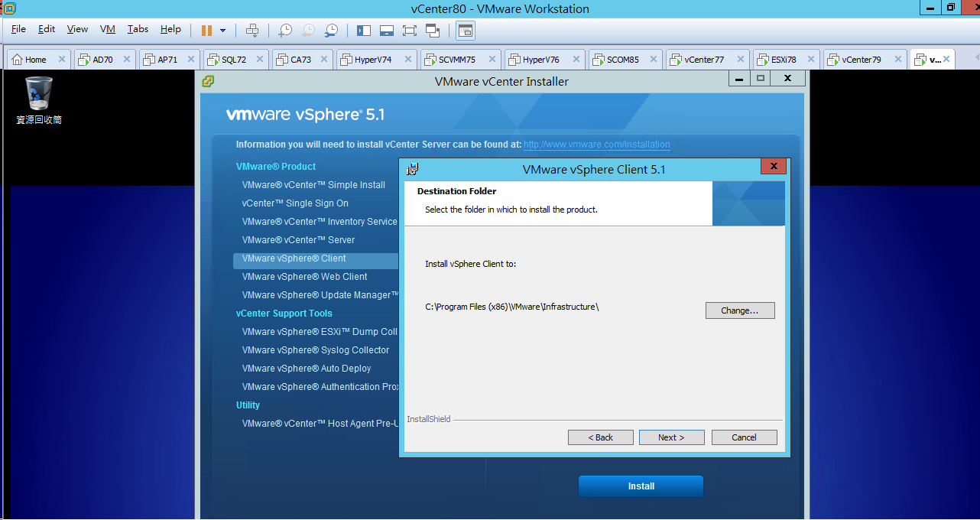
Task: Select VMware vSphere Web Client
Action: click(304, 277)
